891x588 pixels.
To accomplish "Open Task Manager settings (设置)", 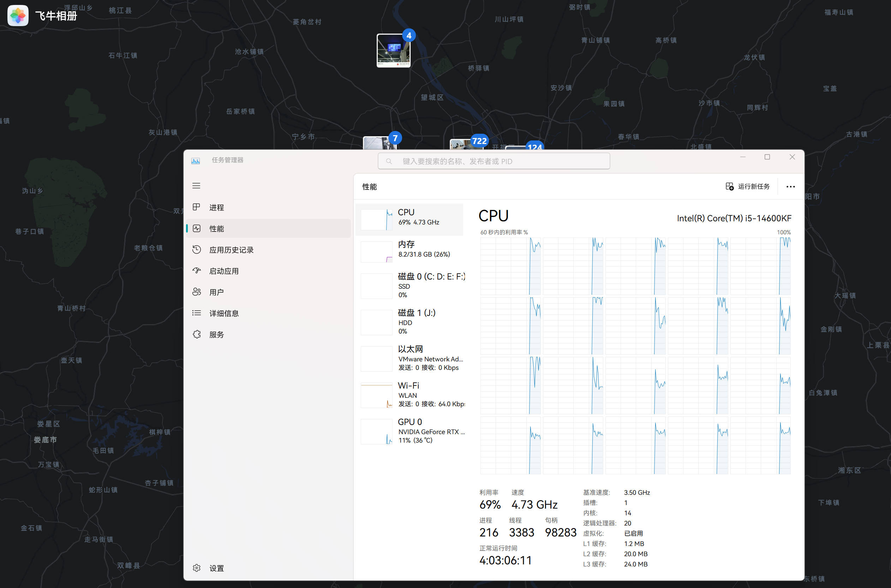I will click(216, 568).
